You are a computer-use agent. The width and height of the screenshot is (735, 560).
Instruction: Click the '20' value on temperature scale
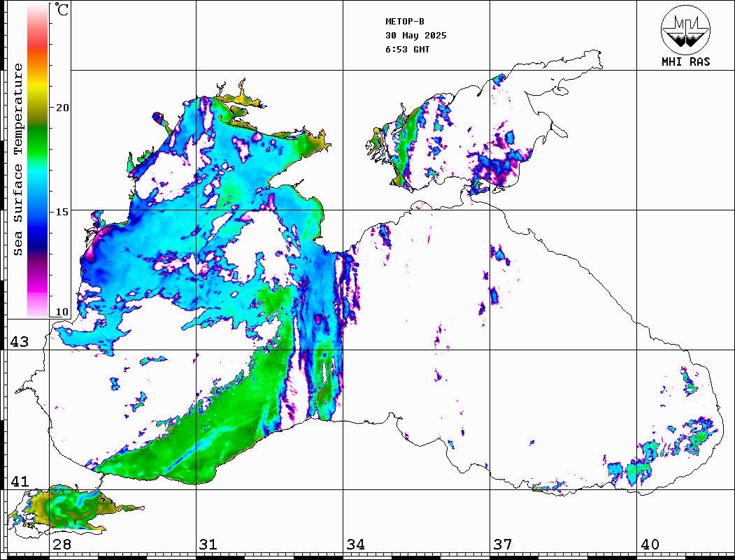tap(62, 108)
